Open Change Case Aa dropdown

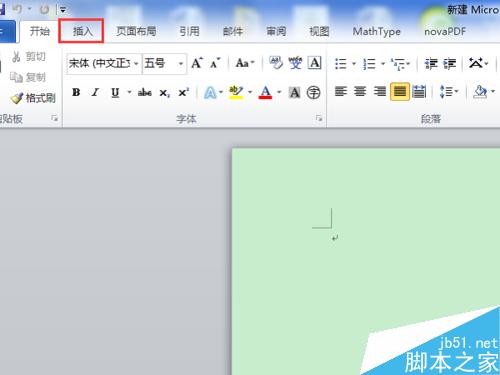click(x=245, y=63)
